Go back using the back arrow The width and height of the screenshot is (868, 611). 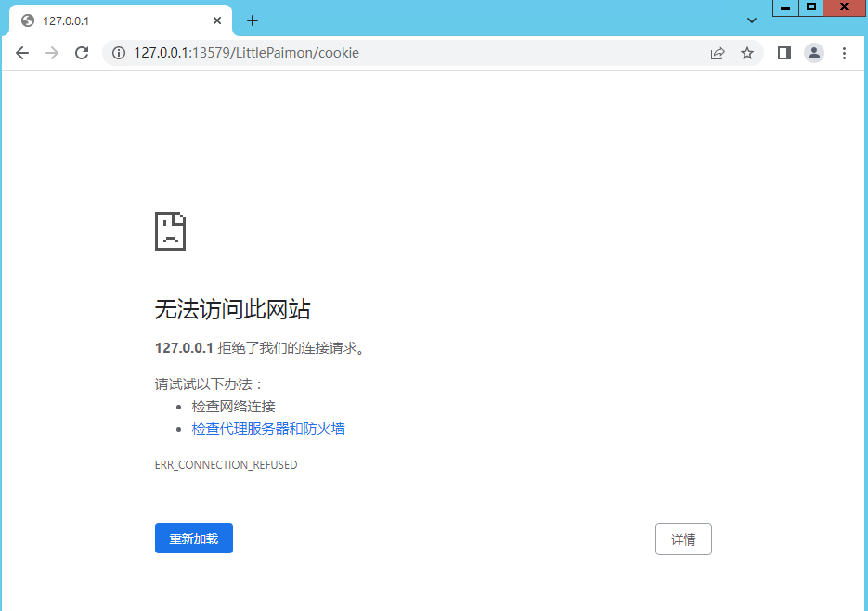pos(22,53)
